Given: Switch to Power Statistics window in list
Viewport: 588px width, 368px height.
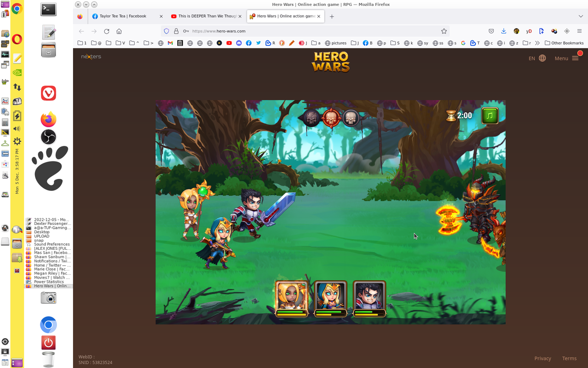Looking at the screenshot, I should coord(49,282).
